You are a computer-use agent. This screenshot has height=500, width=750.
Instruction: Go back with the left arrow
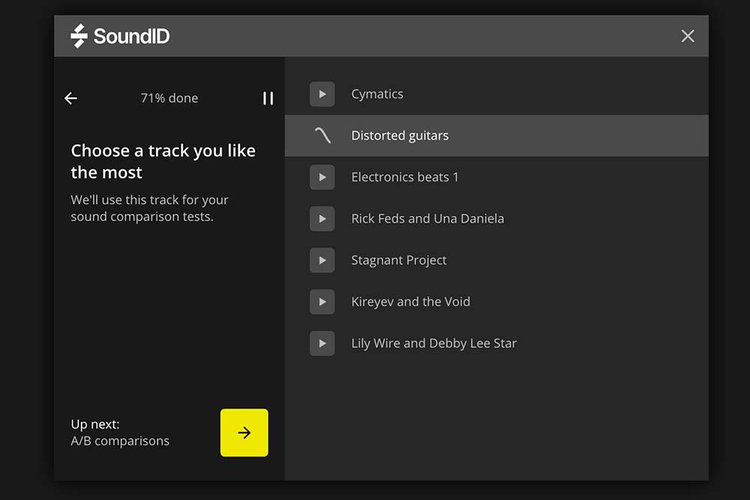click(x=71, y=98)
